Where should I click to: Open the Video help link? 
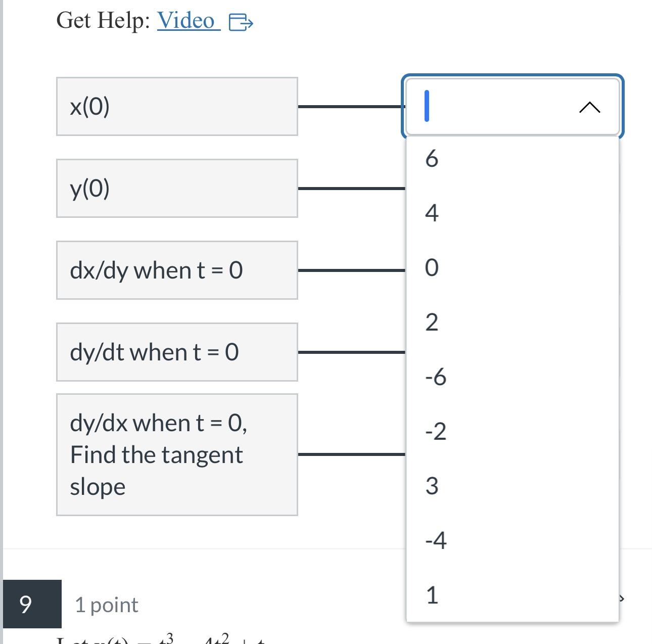pyautogui.click(x=186, y=20)
